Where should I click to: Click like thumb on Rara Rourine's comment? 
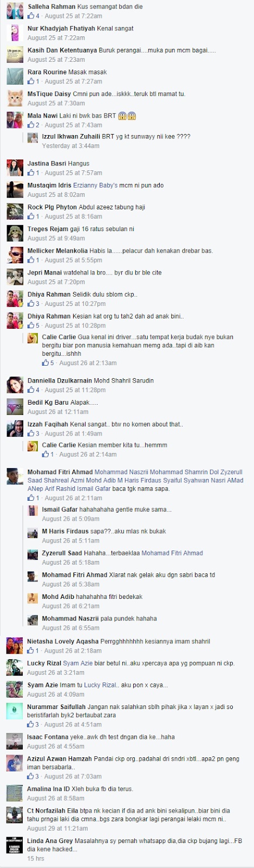coord(31,81)
